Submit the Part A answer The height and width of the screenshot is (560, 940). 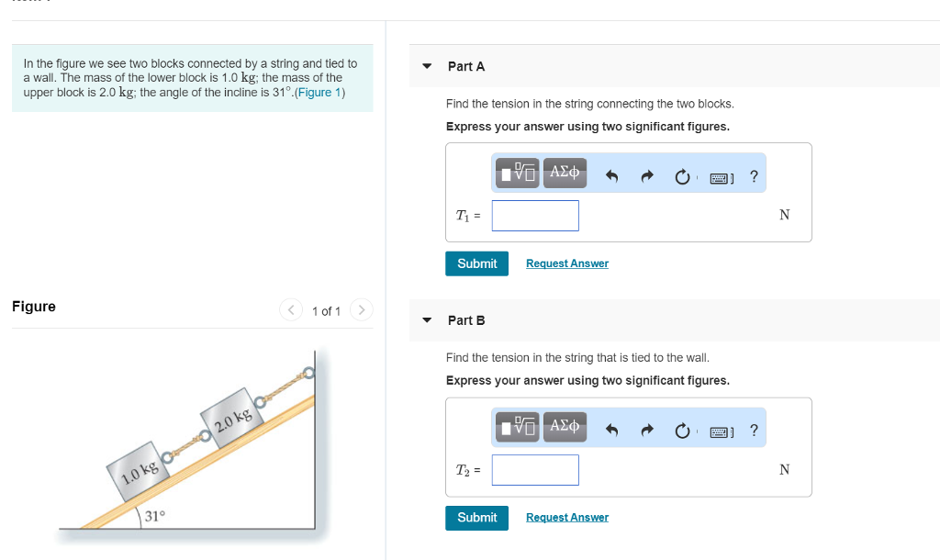[476, 263]
